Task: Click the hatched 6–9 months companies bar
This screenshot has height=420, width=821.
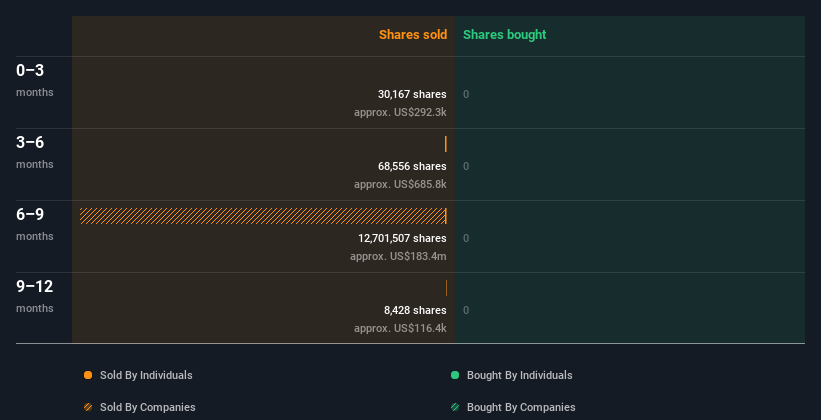Action: pos(262,216)
